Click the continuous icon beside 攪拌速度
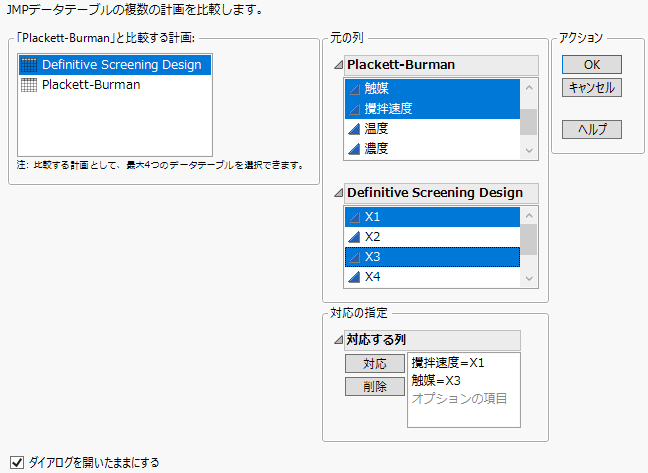This screenshot has width=648, height=473. tap(354, 108)
